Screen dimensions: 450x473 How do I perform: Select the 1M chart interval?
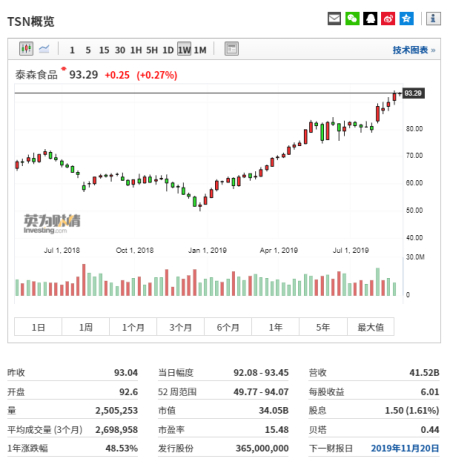tap(200, 50)
